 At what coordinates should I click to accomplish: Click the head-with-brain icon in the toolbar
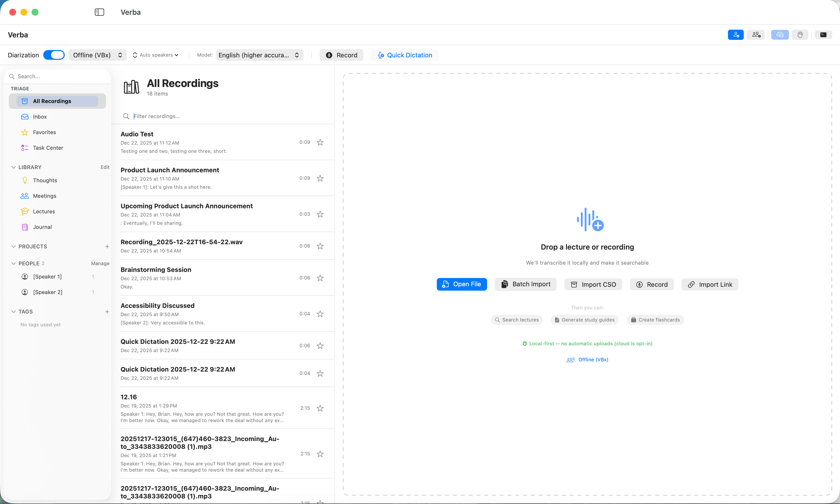coord(800,34)
